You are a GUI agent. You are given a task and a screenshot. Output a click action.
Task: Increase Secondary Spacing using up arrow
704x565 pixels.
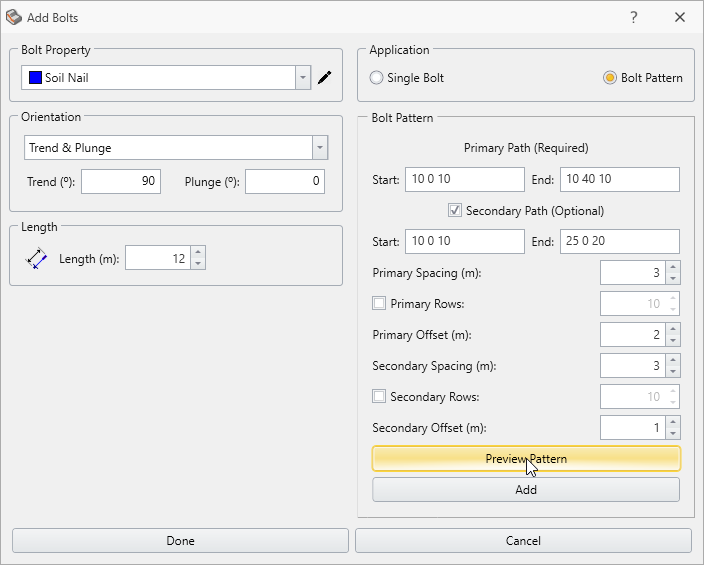pos(673,360)
